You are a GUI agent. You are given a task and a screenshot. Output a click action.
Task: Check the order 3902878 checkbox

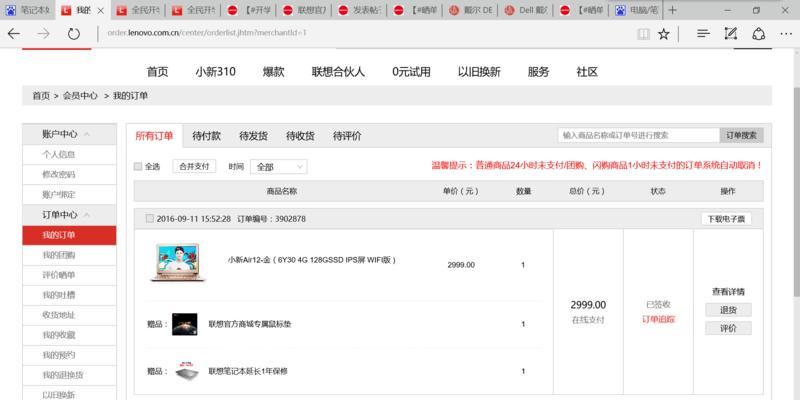point(149,218)
